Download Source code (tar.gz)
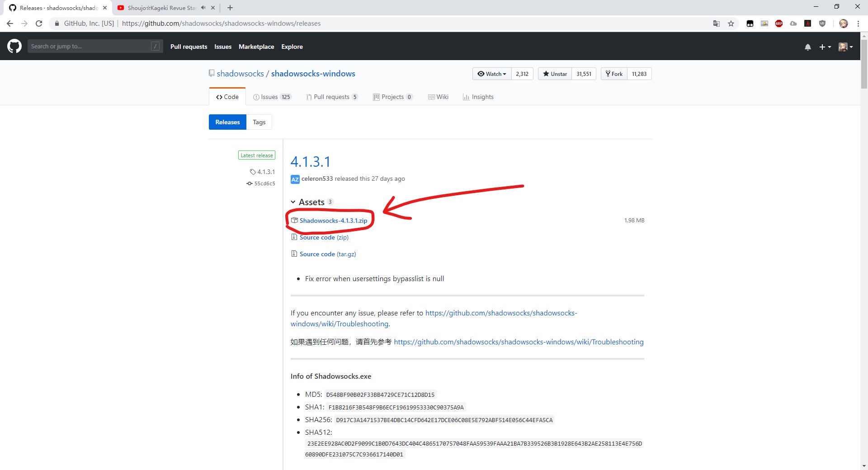This screenshot has height=470, width=868. click(x=327, y=254)
